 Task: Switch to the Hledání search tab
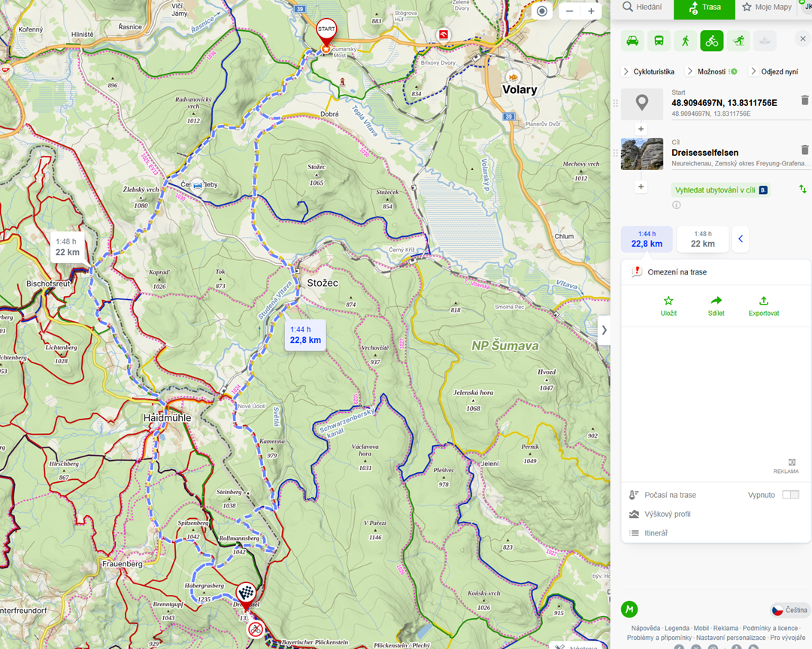pos(642,8)
